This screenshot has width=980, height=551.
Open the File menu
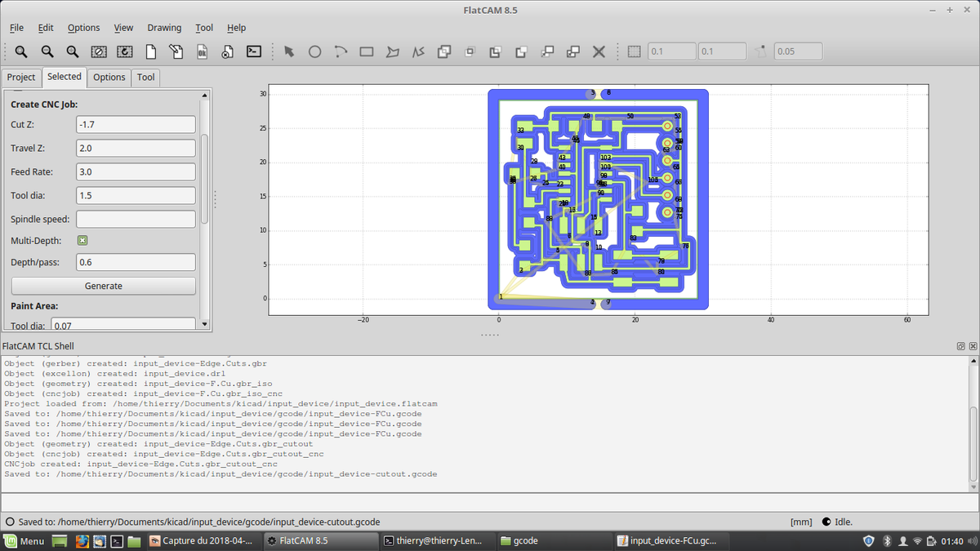point(16,28)
